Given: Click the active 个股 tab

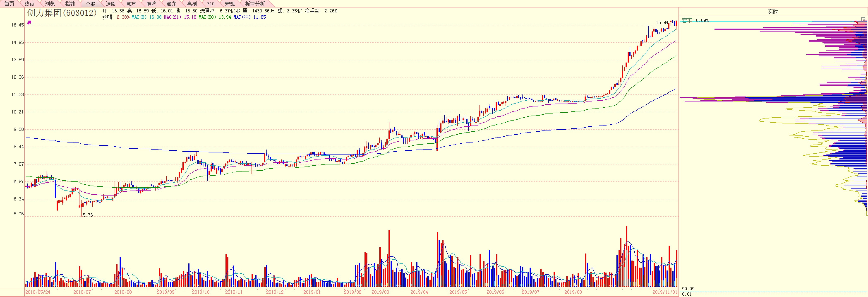Looking at the screenshot, I should [x=90, y=4].
